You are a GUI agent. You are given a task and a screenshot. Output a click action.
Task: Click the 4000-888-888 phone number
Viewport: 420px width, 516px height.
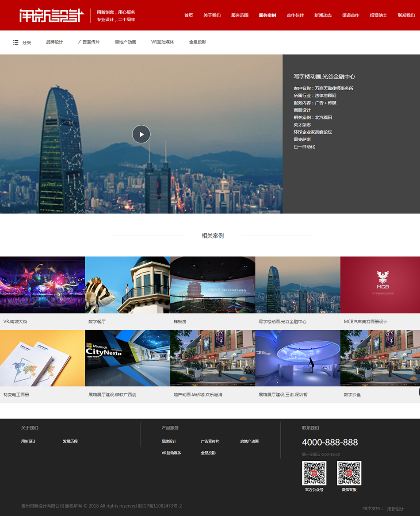(x=331, y=442)
